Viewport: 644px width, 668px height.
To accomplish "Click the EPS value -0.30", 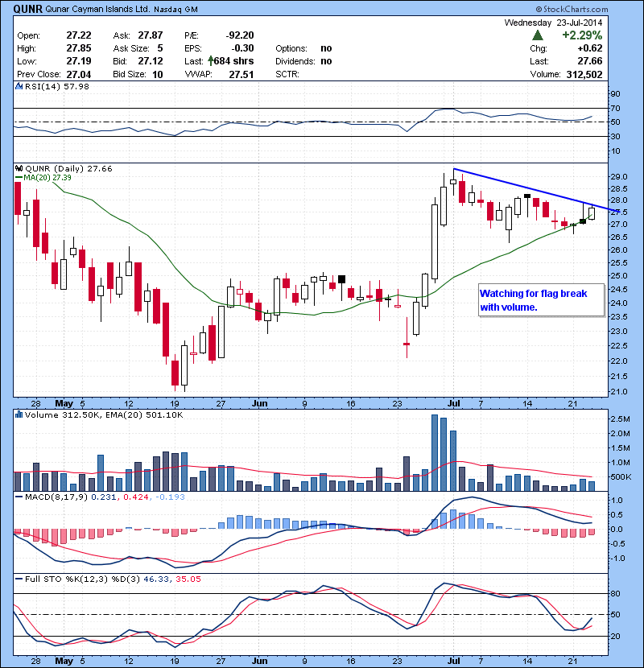I will 242,48.
